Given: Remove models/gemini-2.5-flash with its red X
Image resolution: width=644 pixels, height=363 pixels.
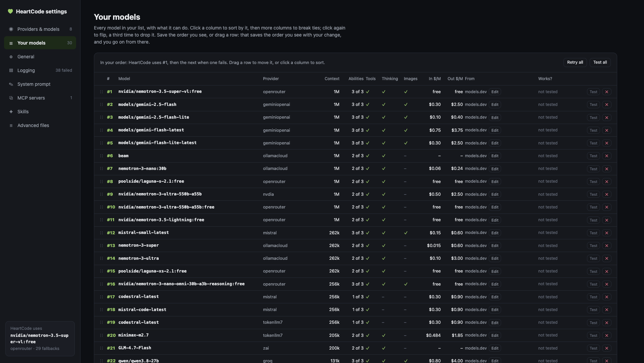Looking at the screenshot, I should pyautogui.click(x=606, y=105).
